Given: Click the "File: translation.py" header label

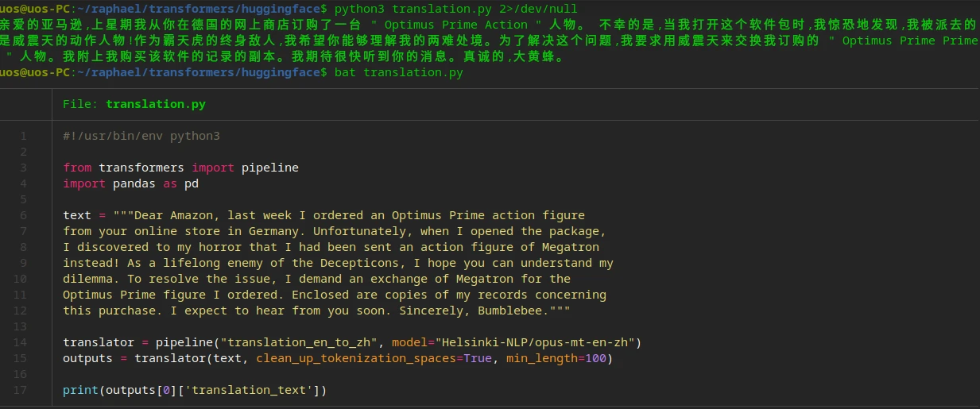Looking at the screenshot, I should coord(134,104).
